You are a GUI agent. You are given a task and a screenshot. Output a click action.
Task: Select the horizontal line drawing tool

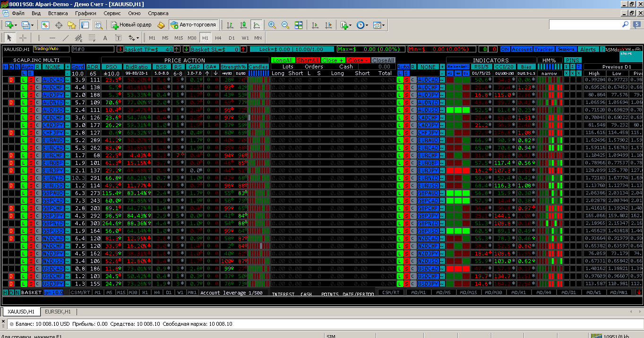[x=52, y=38]
